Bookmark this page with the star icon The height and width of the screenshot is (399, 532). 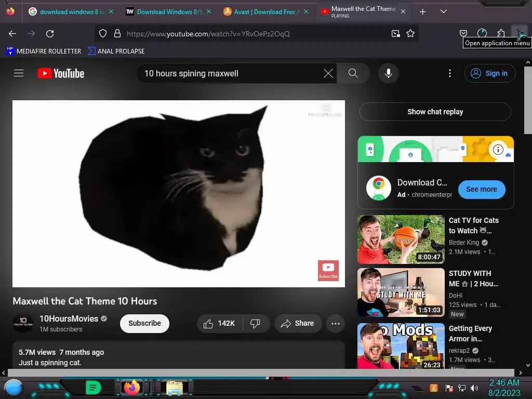point(410,34)
